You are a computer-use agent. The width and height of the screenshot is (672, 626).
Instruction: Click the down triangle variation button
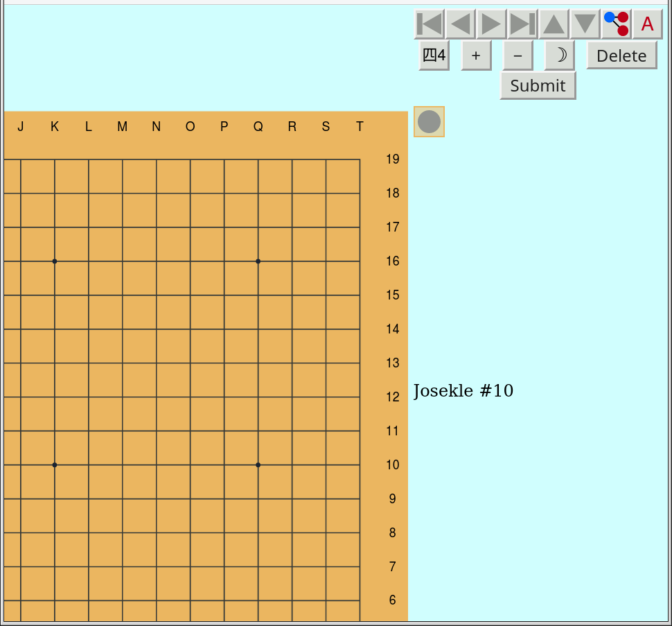585,24
